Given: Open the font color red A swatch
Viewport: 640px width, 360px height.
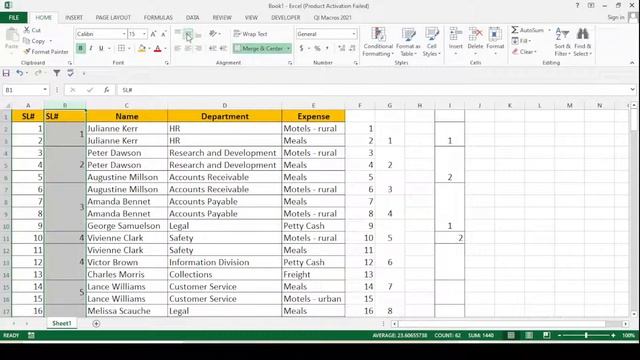Looking at the screenshot, I should [158, 49].
